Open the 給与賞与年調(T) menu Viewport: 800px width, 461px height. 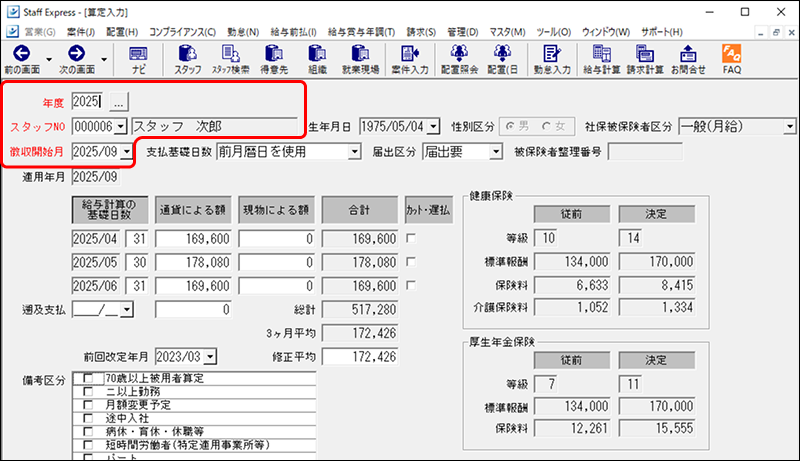click(361, 32)
